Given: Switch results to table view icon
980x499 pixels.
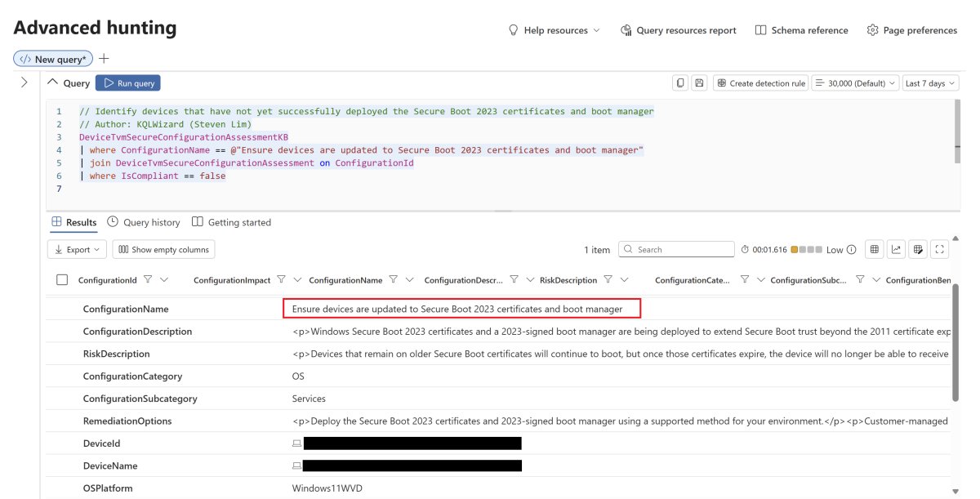Looking at the screenshot, I should click(875, 249).
